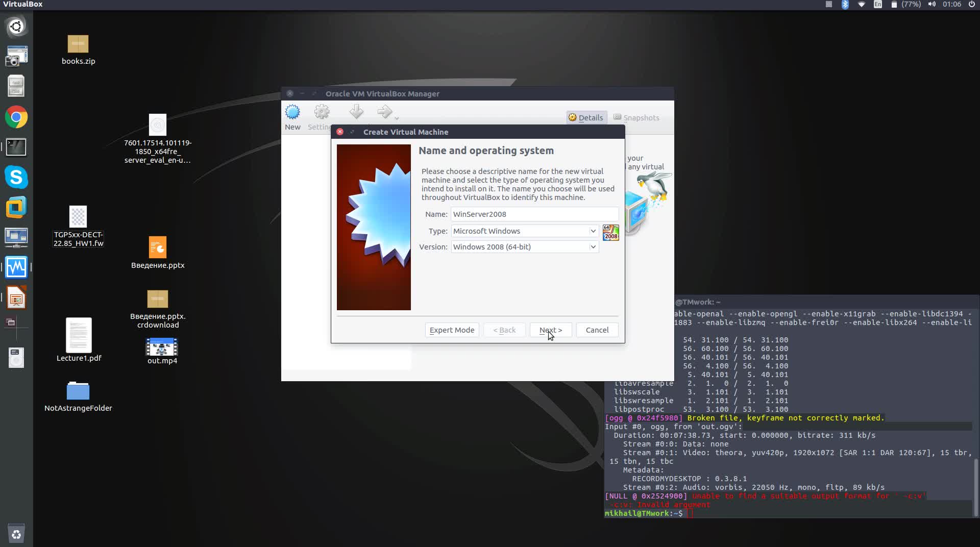This screenshot has height=547, width=980.
Task: Click the disabled Back button
Action: pos(504,330)
